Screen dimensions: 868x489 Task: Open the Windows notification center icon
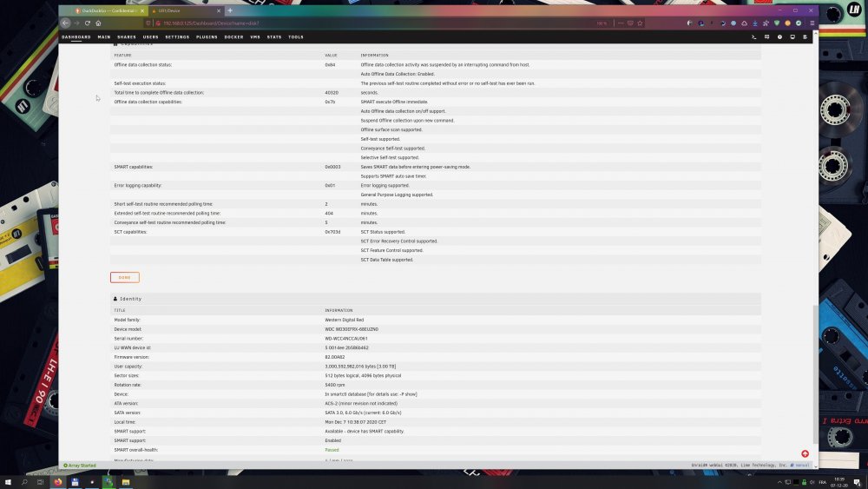click(x=857, y=482)
